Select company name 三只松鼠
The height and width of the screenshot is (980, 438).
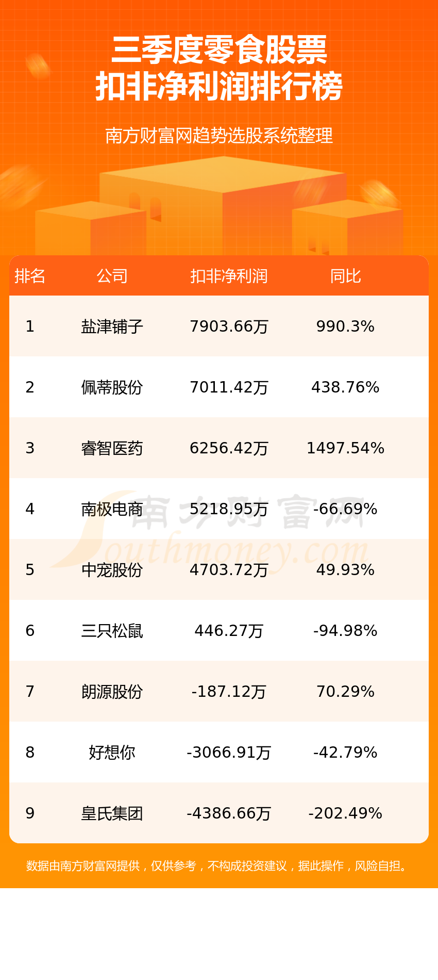coord(112,631)
